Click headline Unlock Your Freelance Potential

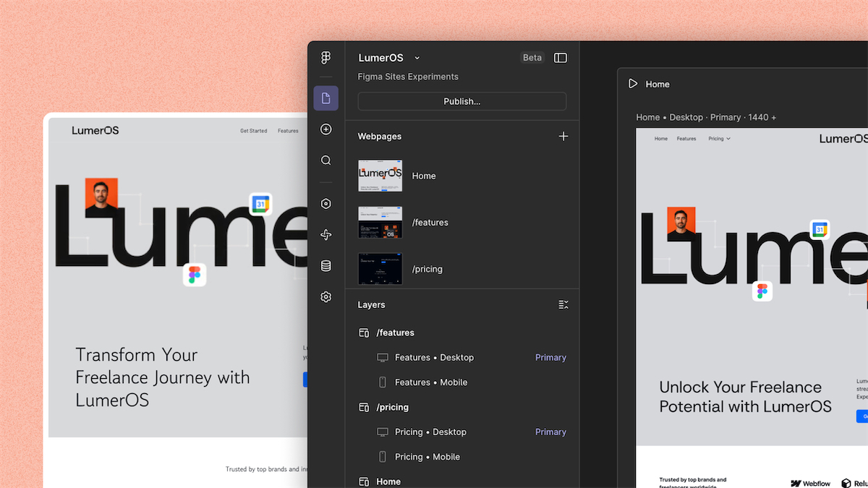746,396
